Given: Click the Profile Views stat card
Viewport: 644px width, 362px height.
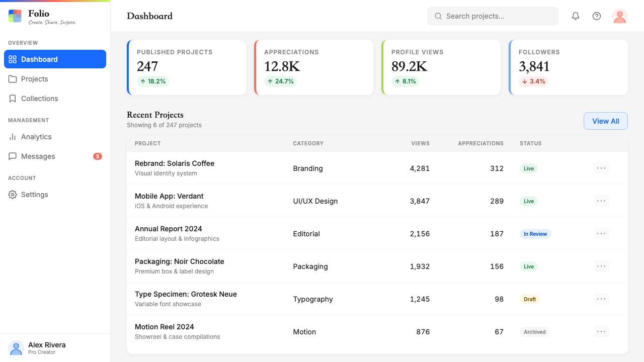Looking at the screenshot, I should tap(441, 67).
